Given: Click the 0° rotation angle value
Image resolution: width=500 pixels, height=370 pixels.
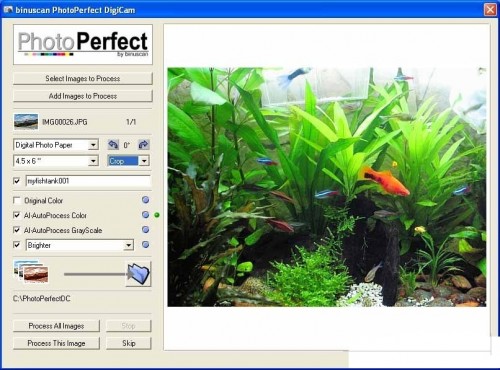Looking at the screenshot, I should tap(127, 145).
